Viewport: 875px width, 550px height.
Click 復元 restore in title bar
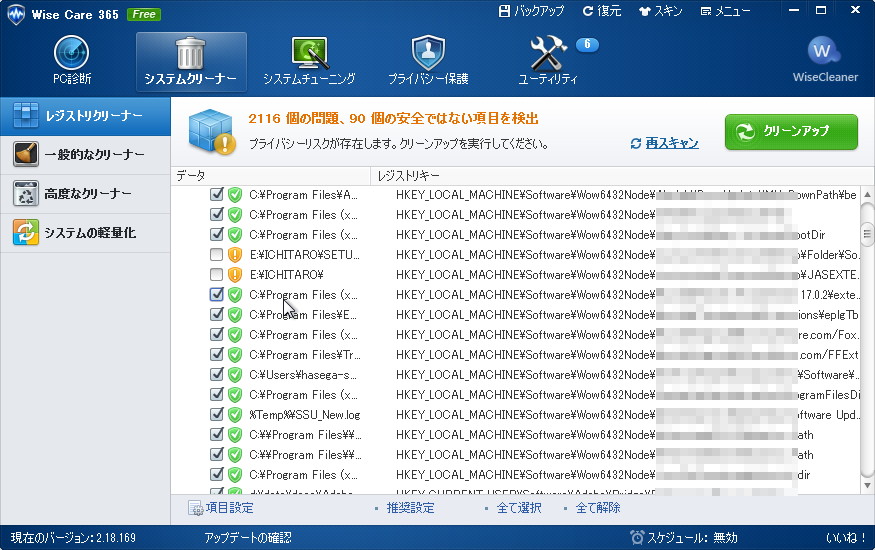pyautogui.click(x=602, y=11)
